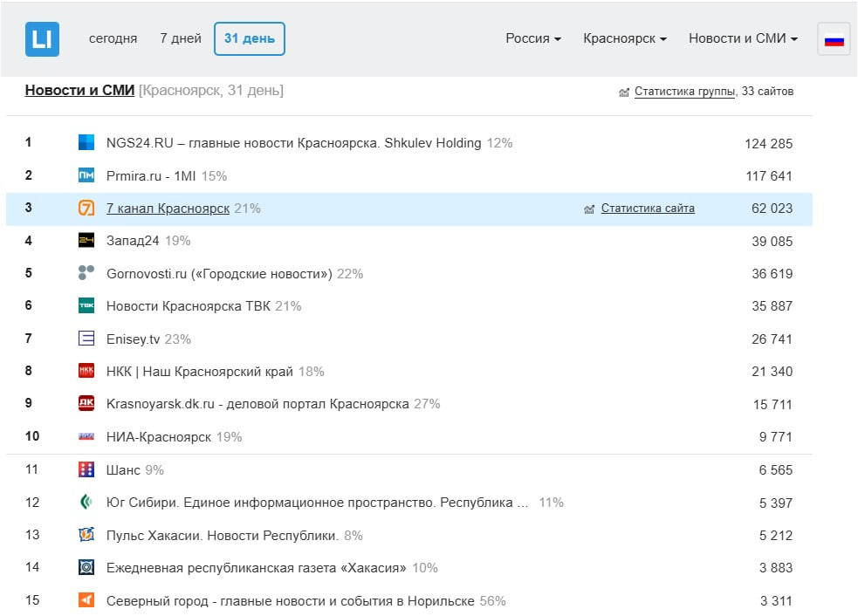
Task: Click the Новости Красноярска ТВК title
Action: click(189, 305)
